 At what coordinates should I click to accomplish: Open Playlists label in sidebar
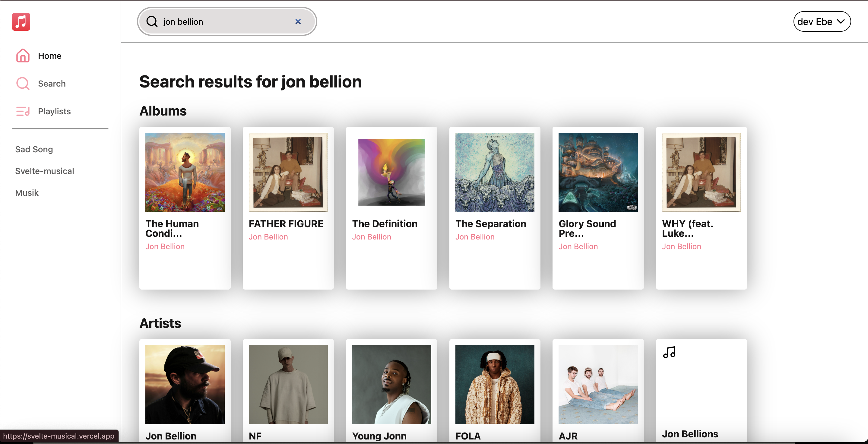pyautogui.click(x=54, y=111)
